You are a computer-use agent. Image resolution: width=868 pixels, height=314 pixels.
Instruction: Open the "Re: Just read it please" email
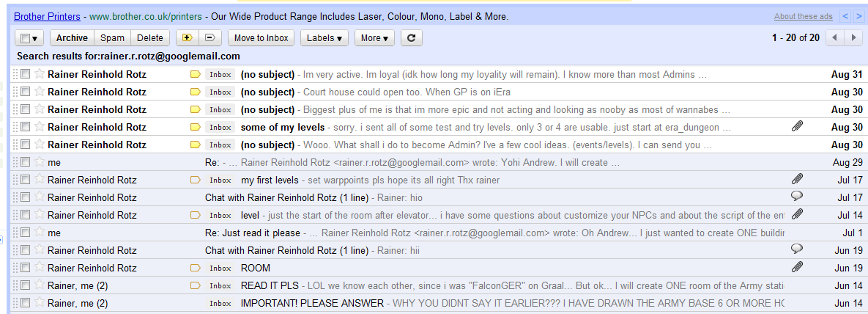point(253,233)
